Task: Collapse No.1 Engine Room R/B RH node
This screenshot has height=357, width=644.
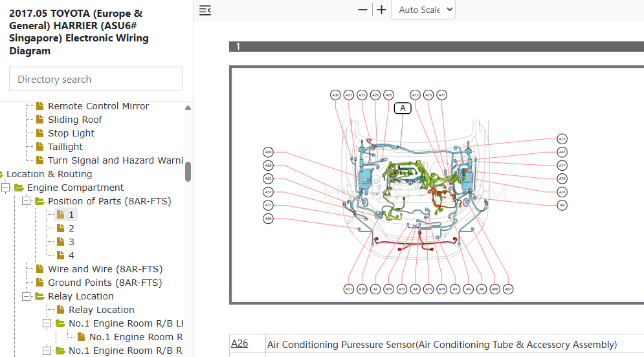Action: [47, 351]
